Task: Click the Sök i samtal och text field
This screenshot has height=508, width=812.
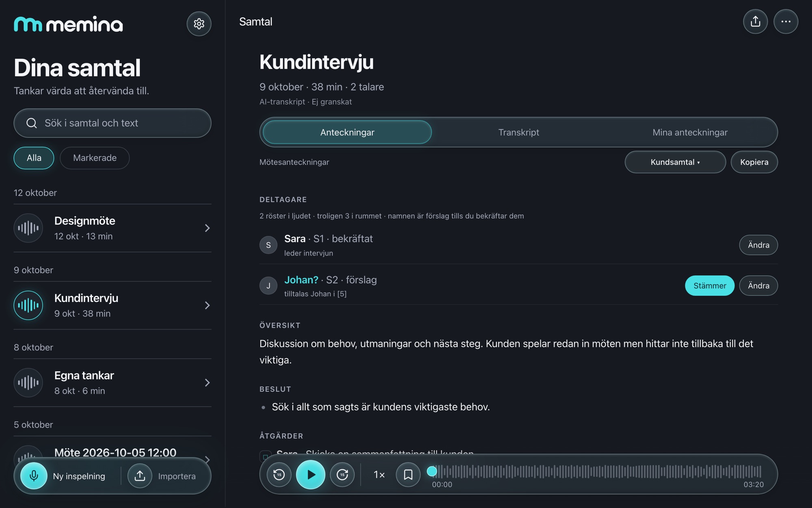Action: pos(112,123)
